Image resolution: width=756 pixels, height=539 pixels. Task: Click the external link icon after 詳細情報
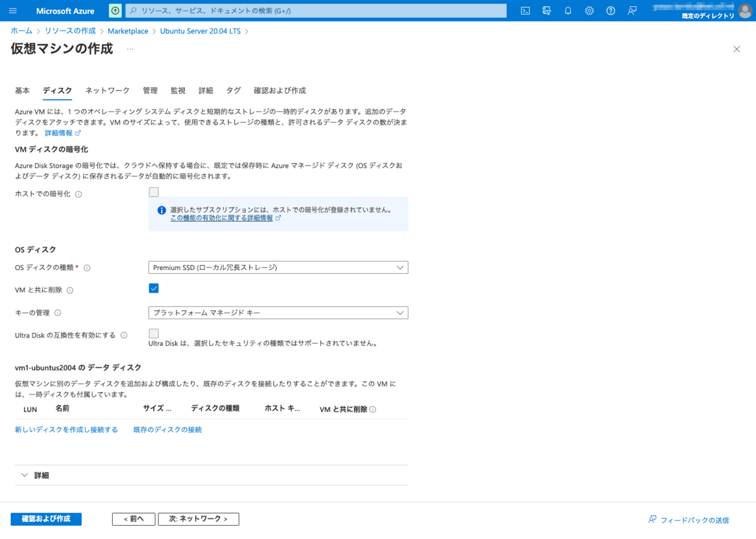78,133
